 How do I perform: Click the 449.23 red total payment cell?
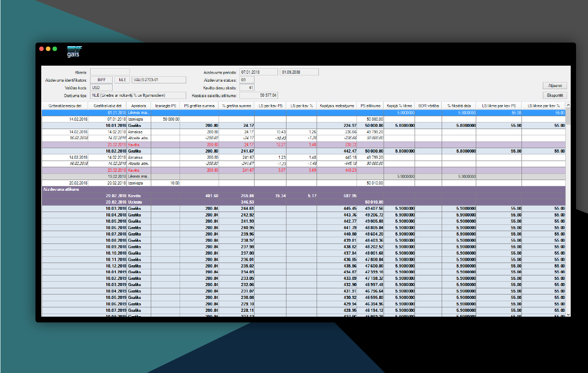(x=337, y=170)
